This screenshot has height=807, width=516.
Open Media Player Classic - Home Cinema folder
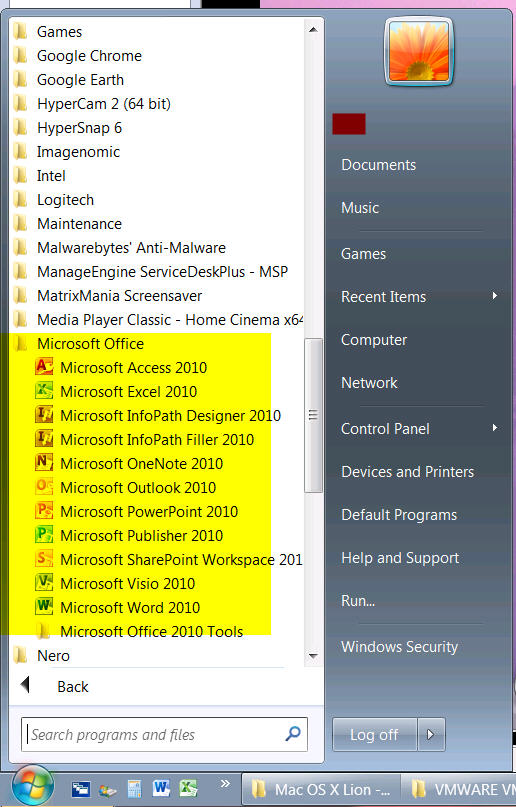coord(158,319)
